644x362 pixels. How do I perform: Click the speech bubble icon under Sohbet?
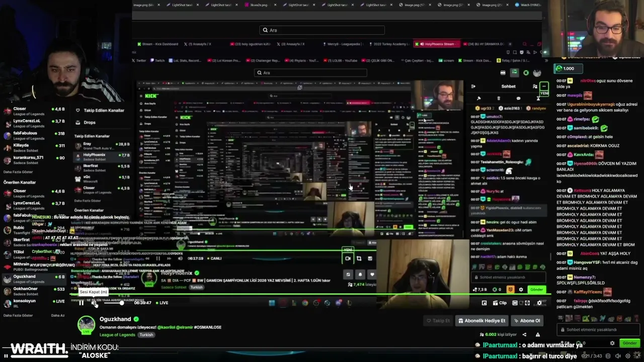coord(518,99)
